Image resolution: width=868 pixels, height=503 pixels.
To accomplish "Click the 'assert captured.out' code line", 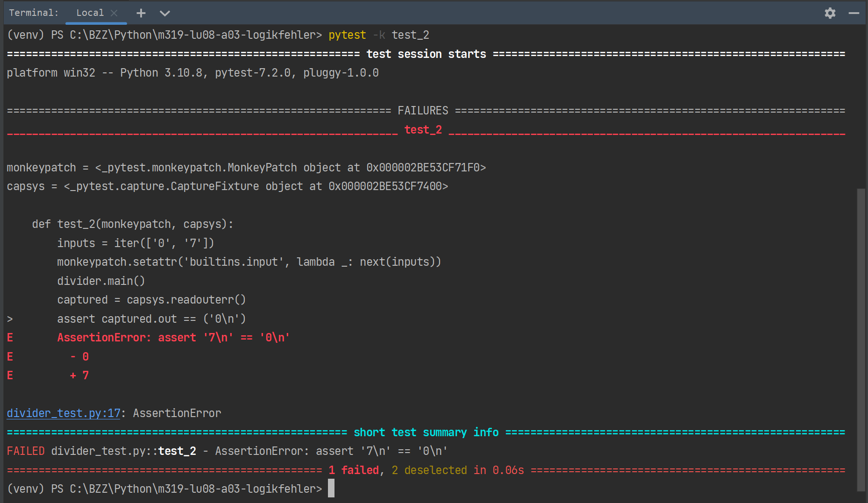I will [x=151, y=319].
